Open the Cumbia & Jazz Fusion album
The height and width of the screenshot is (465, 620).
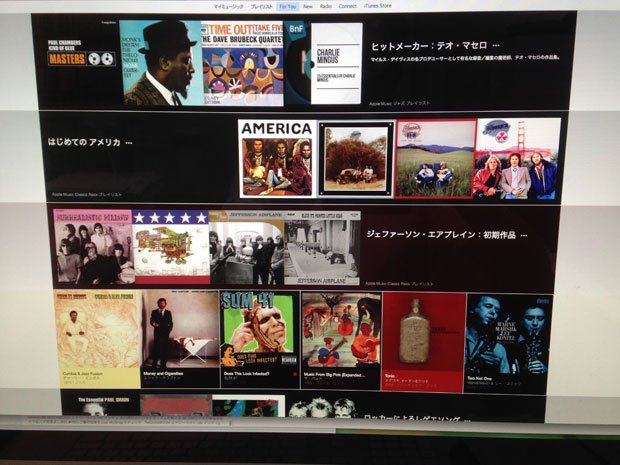(x=98, y=339)
